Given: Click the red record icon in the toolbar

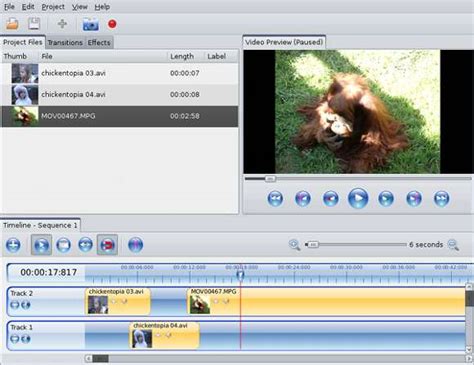Looking at the screenshot, I should click(x=112, y=24).
